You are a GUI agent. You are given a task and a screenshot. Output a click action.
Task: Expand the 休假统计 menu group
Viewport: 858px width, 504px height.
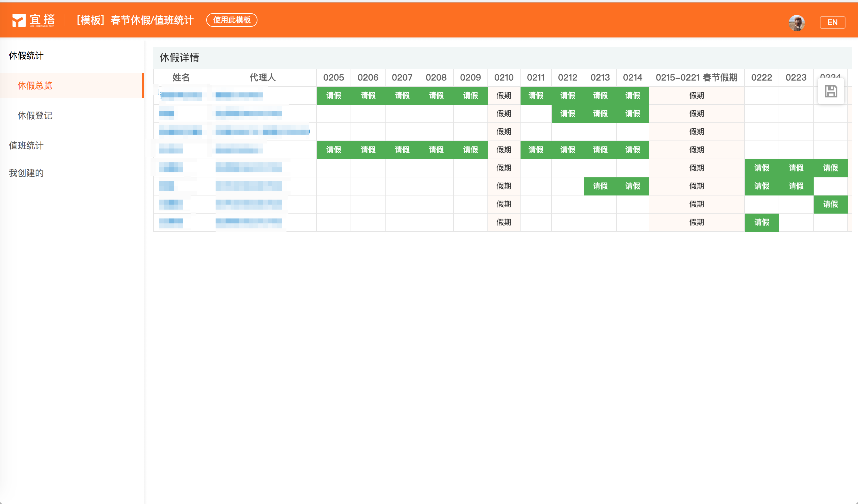pyautogui.click(x=26, y=56)
